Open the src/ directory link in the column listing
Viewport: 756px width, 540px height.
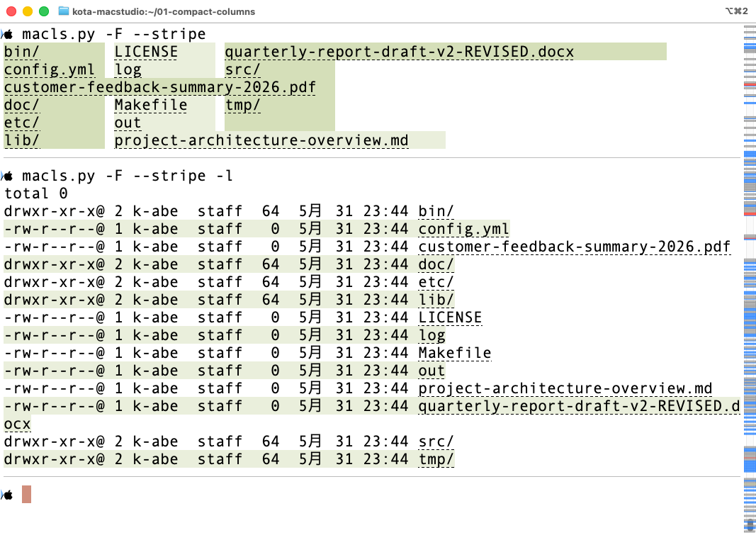[x=243, y=69]
